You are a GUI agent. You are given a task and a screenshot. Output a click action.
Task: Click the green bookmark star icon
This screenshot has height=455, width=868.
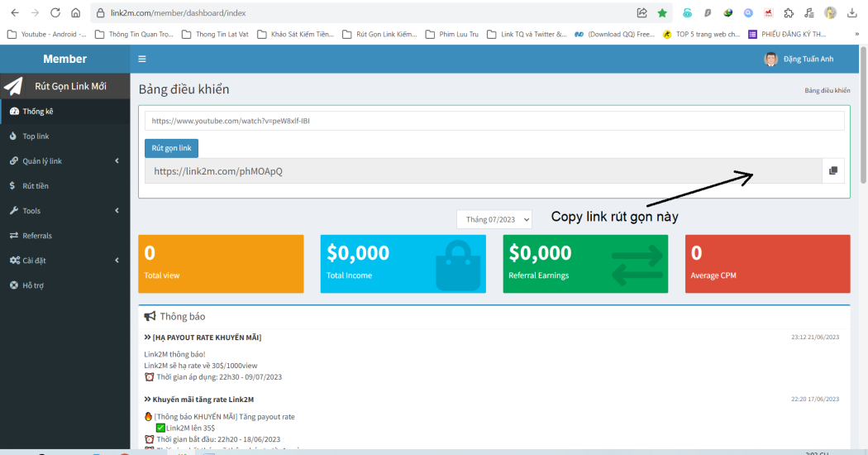click(x=662, y=12)
